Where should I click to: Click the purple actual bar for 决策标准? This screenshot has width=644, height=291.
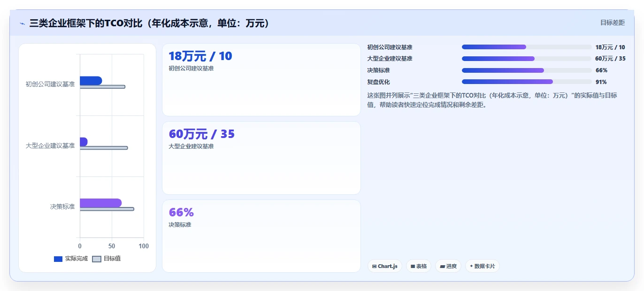click(x=100, y=203)
